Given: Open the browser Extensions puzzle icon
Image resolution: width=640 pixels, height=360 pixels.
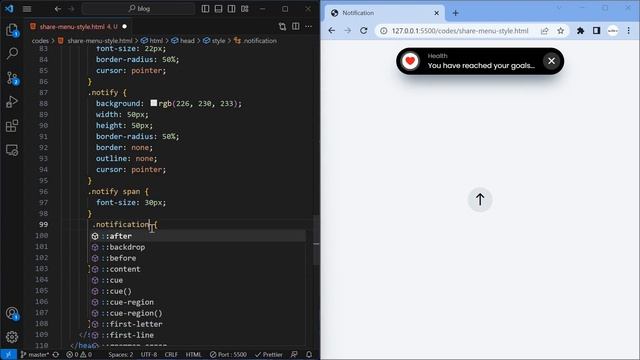Looking at the screenshot, I should (580, 31).
